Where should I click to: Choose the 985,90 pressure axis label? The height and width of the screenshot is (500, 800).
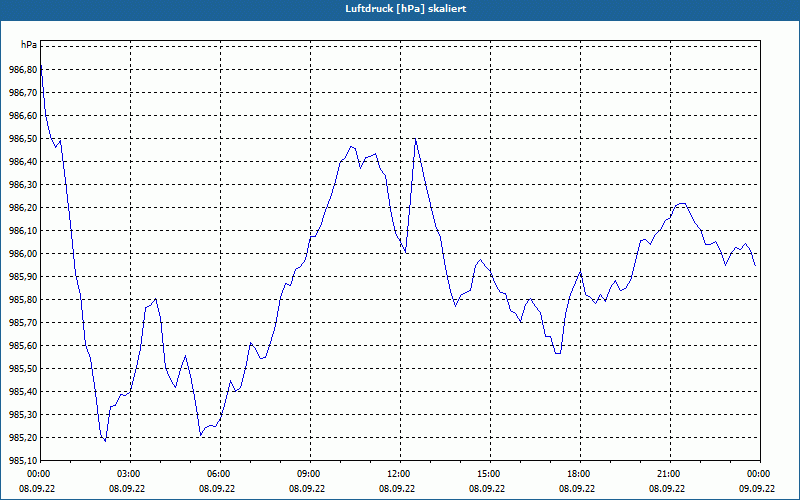pyautogui.click(x=23, y=277)
